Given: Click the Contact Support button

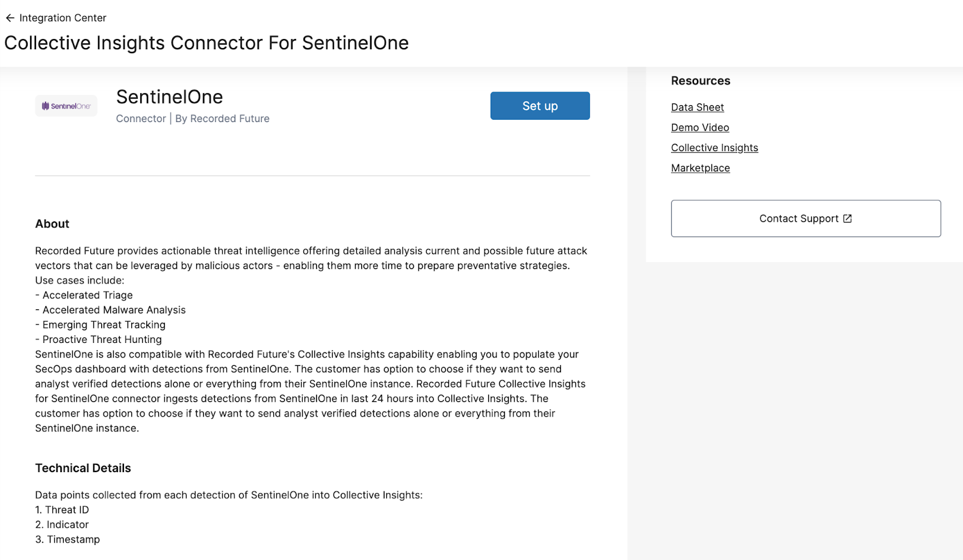Looking at the screenshot, I should click(799, 218).
